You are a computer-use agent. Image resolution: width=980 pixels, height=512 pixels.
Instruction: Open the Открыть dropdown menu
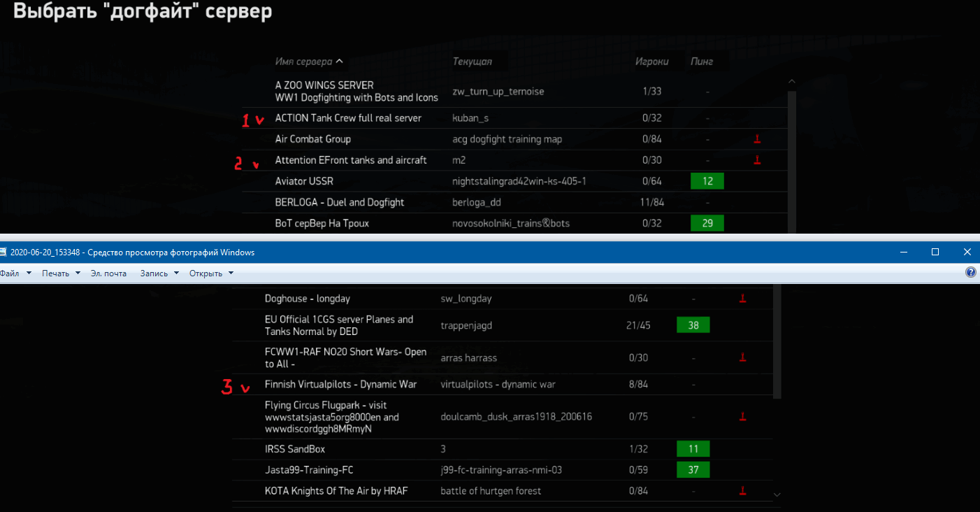(x=211, y=273)
